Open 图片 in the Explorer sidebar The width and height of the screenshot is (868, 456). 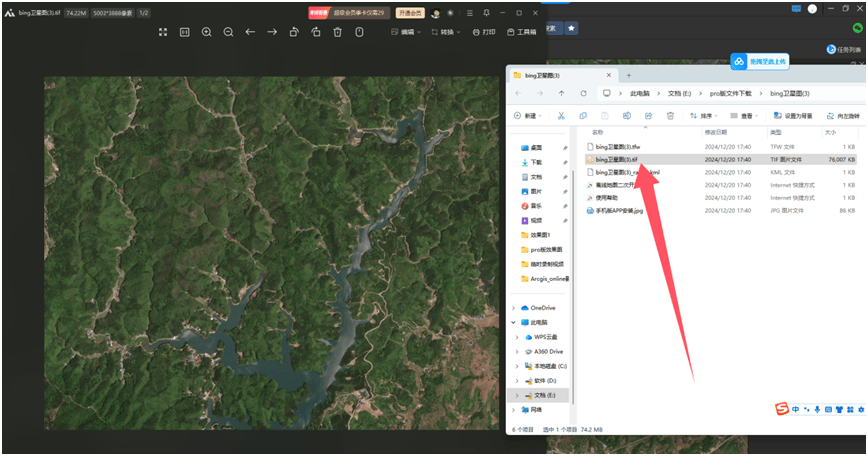(x=536, y=191)
